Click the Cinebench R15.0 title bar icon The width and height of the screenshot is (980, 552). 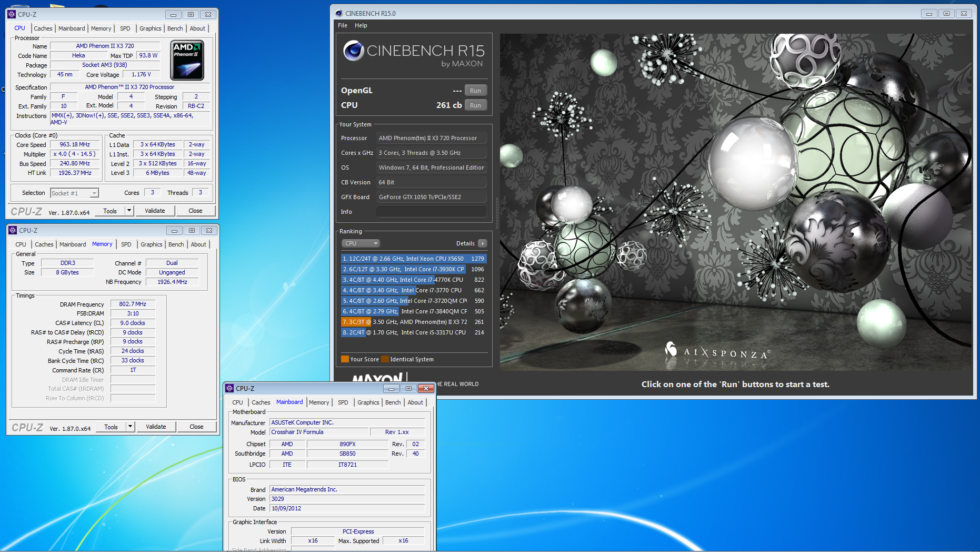(339, 13)
